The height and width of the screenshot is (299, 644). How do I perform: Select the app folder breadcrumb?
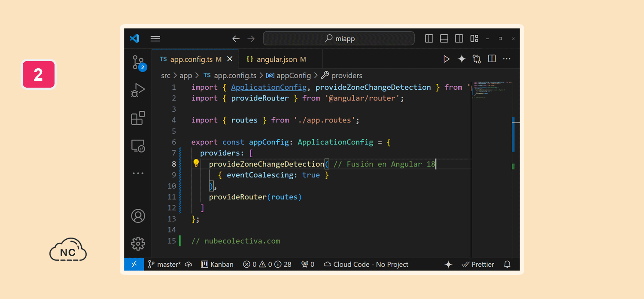coord(186,76)
